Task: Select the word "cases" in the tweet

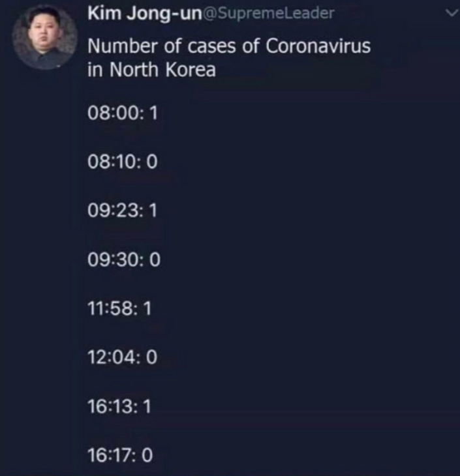Action: tap(212, 47)
